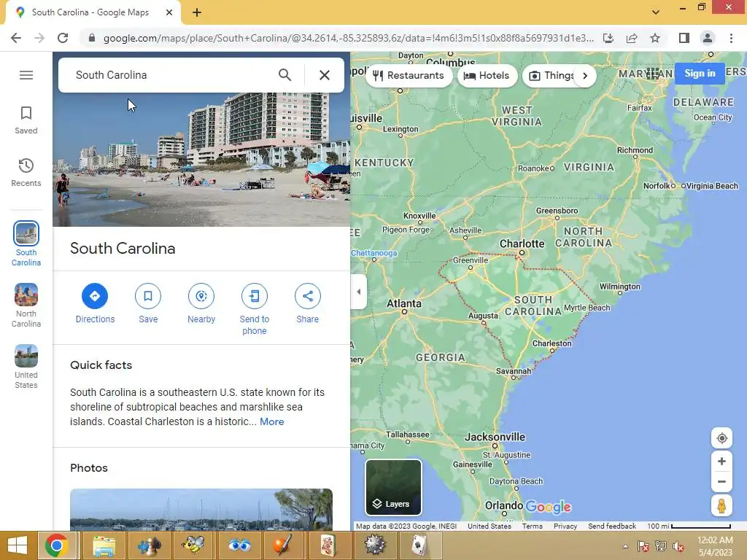Open the Google apps grid
Screen dimensions: 747x560
653,74
